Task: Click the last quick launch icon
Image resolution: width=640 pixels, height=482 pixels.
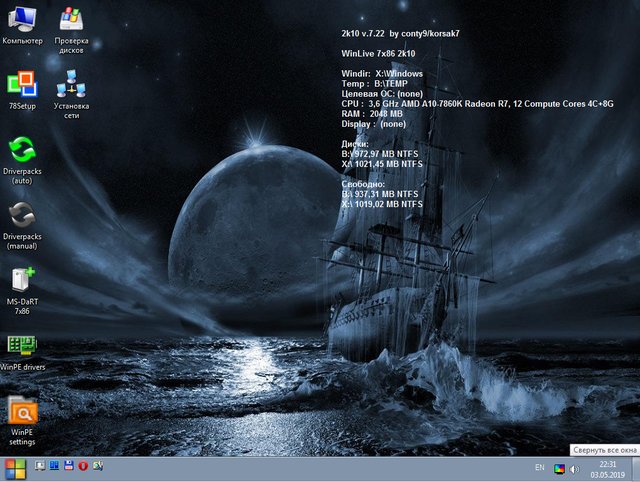Action: click(x=96, y=467)
